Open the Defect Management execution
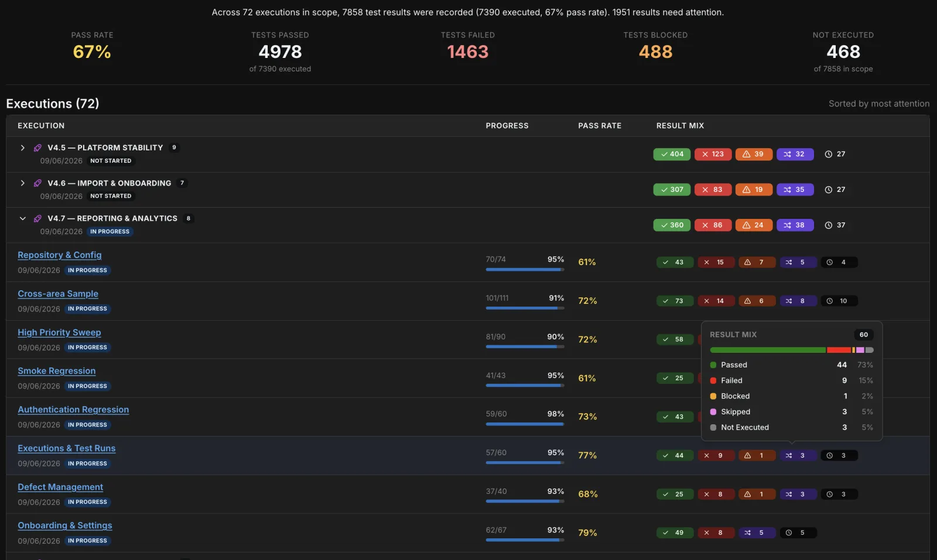The height and width of the screenshot is (560, 937). point(60,487)
